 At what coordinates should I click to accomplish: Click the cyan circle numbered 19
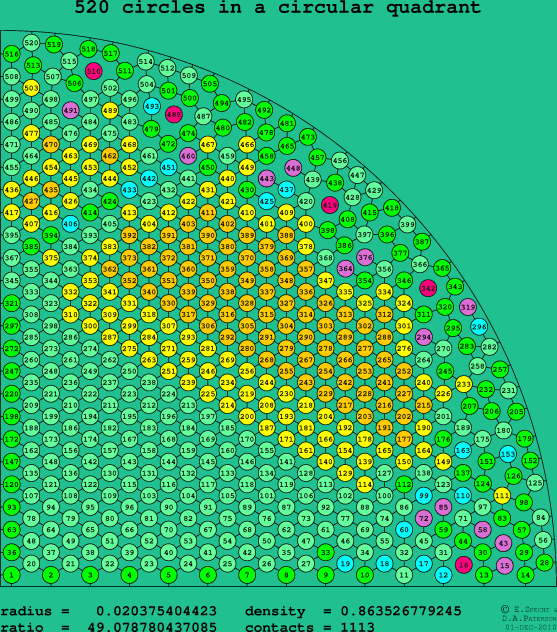click(x=345, y=563)
